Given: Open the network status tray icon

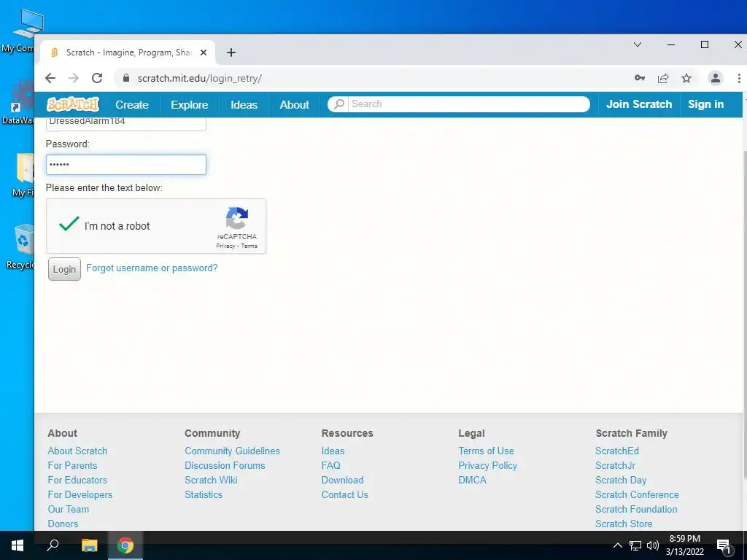Looking at the screenshot, I should (635, 545).
